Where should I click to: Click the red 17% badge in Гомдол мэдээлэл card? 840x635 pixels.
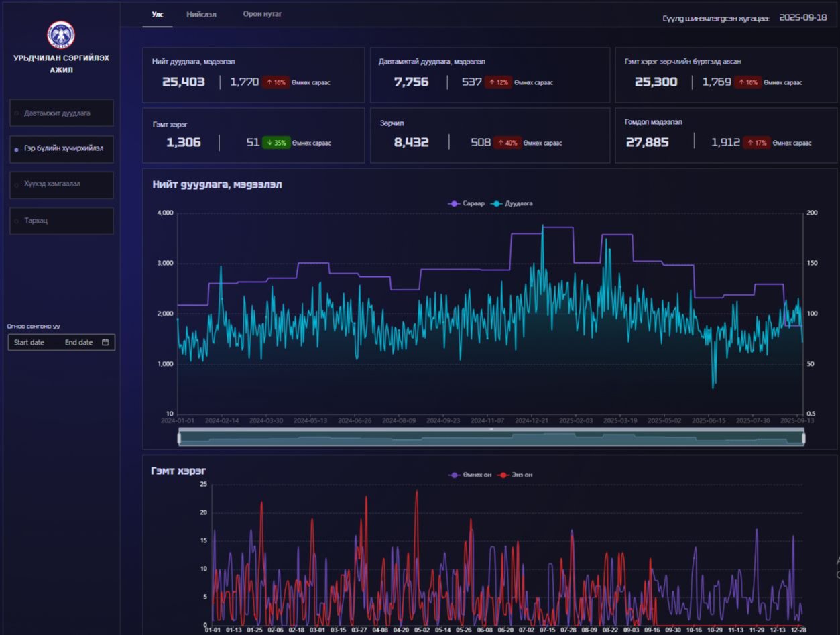click(756, 142)
